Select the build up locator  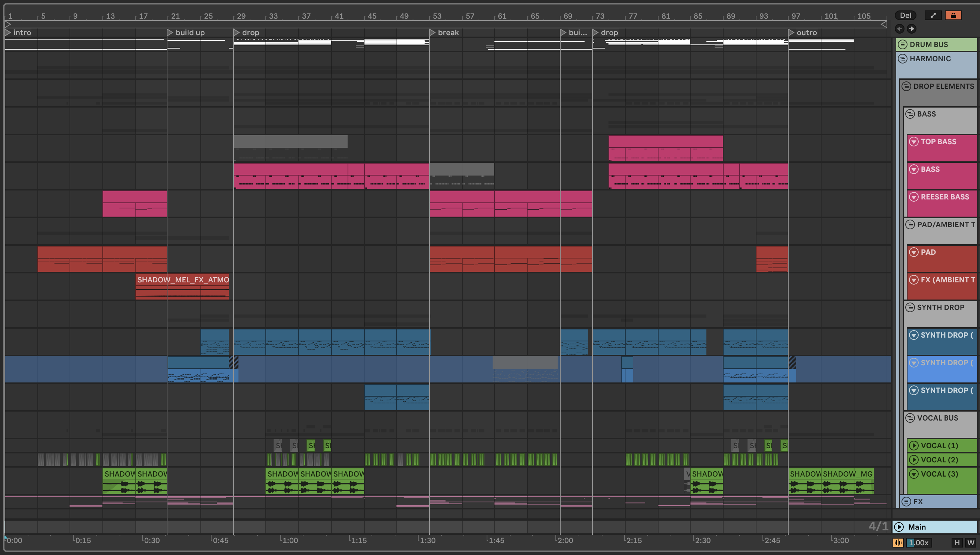[186, 33]
